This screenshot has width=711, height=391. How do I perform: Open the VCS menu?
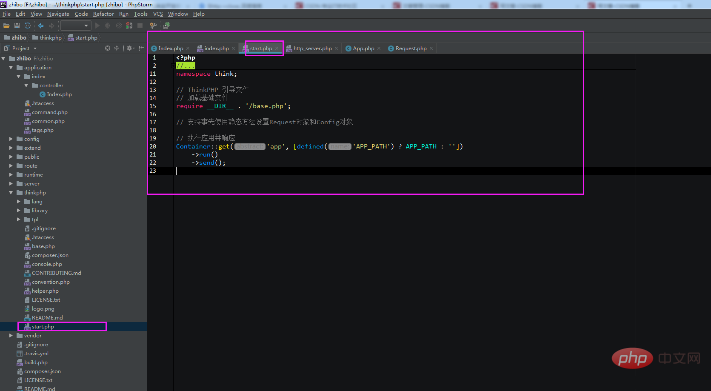tap(158, 14)
